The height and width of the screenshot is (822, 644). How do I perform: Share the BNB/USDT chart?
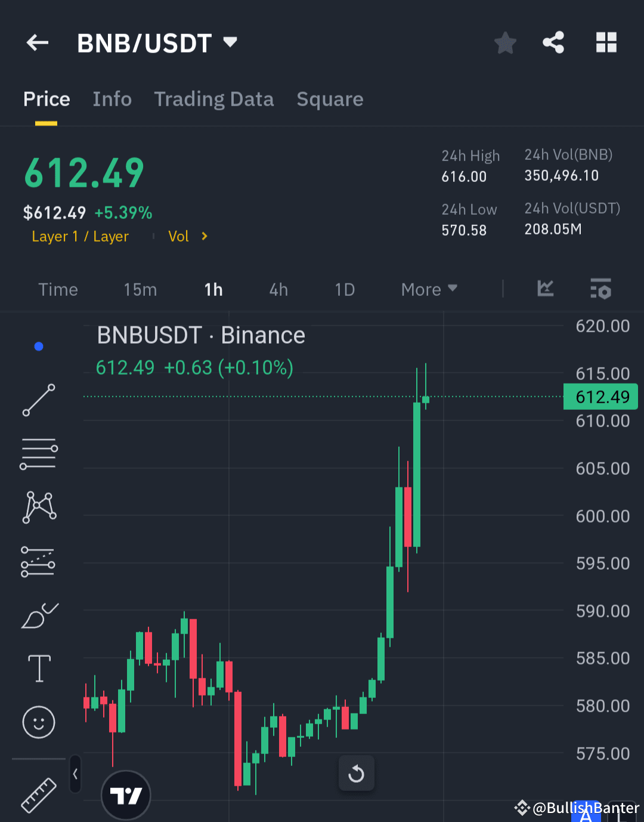[553, 42]
